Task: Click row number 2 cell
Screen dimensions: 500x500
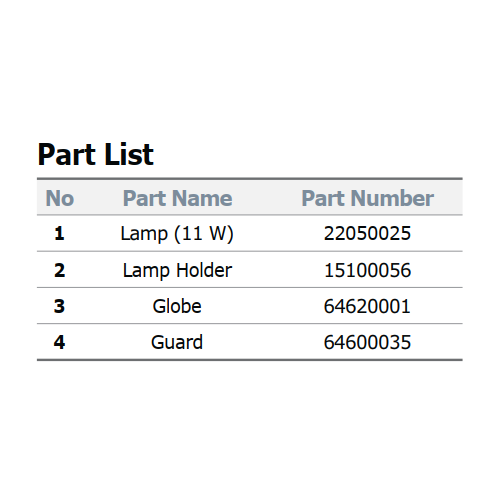Action: pos(59,270)
